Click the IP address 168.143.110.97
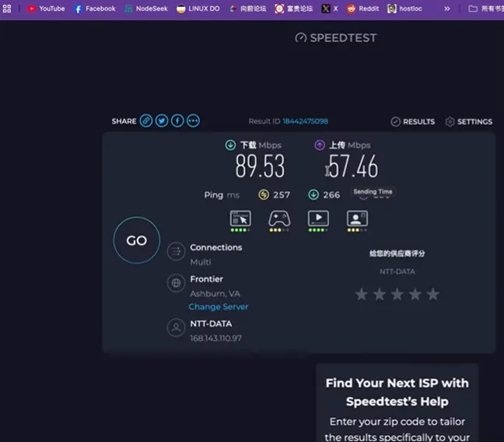Screen dimensions: 504x442 (215, 338)
